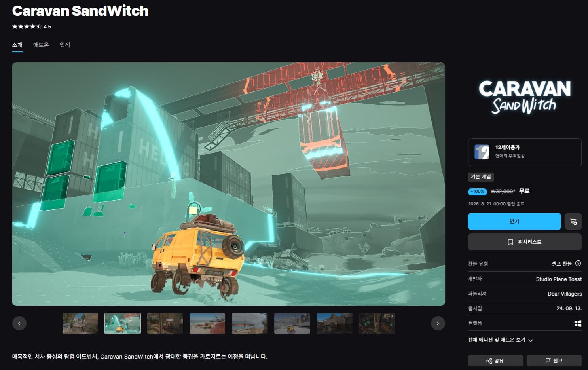
Task: Click the 출시일 label
Action: coord(475,309)
